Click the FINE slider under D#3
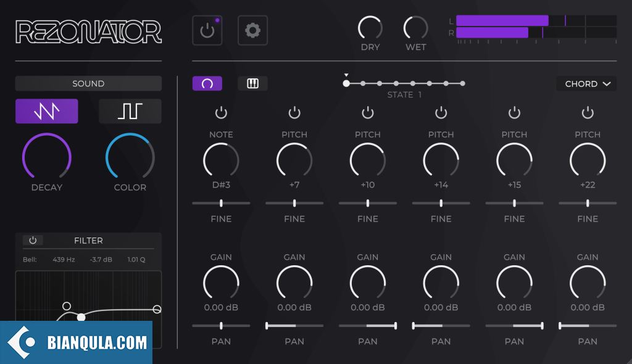This screenshot has width=632, height=364. coord(222,203)
